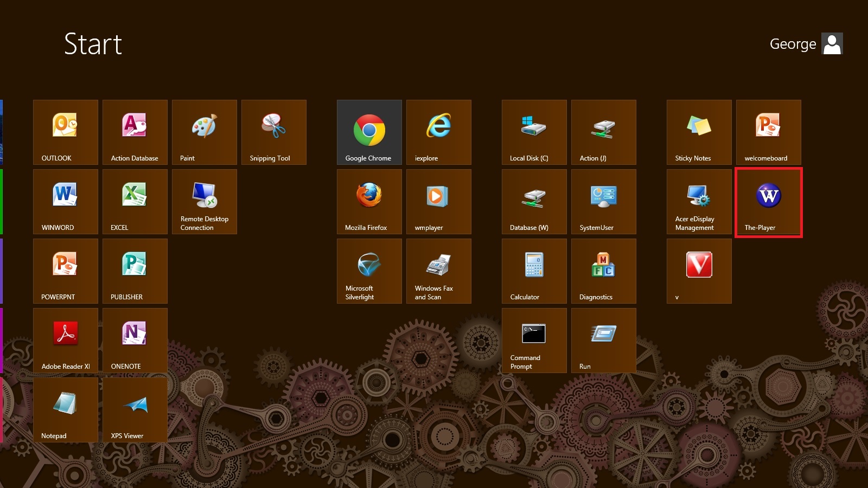Start the Snipping Tool tile
The image size is (868, 488).
coord(274,132)
